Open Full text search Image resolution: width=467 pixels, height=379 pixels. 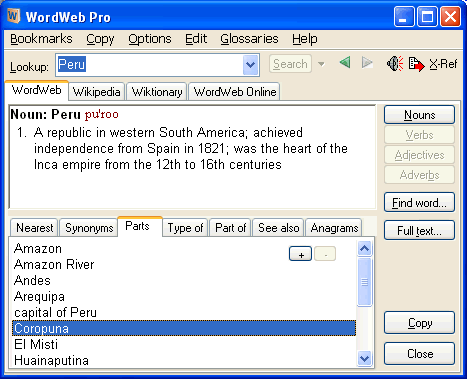click(x=419, y=230)
